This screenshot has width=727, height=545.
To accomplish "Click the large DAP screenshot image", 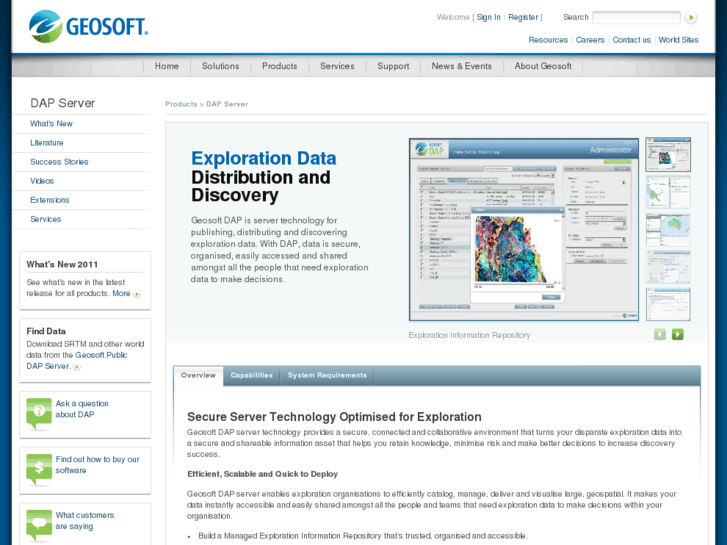I will [x=524, y=230].
